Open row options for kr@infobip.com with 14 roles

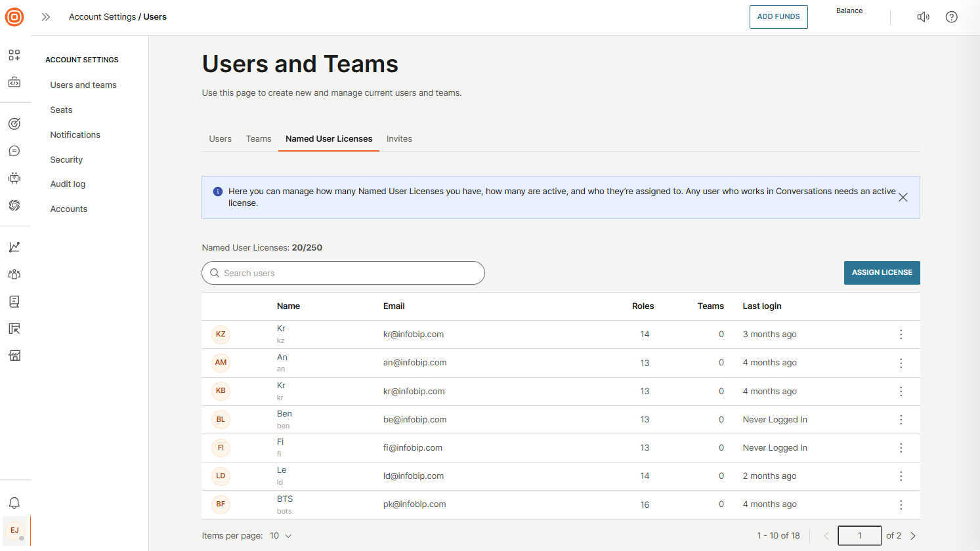pyautogui.click(x=901, y=335)
